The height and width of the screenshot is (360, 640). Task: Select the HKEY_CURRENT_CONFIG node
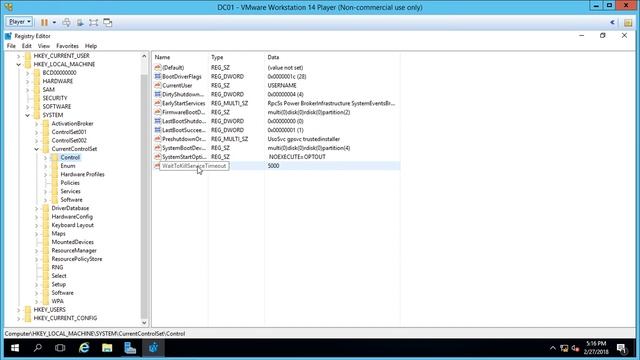[65, 318]
